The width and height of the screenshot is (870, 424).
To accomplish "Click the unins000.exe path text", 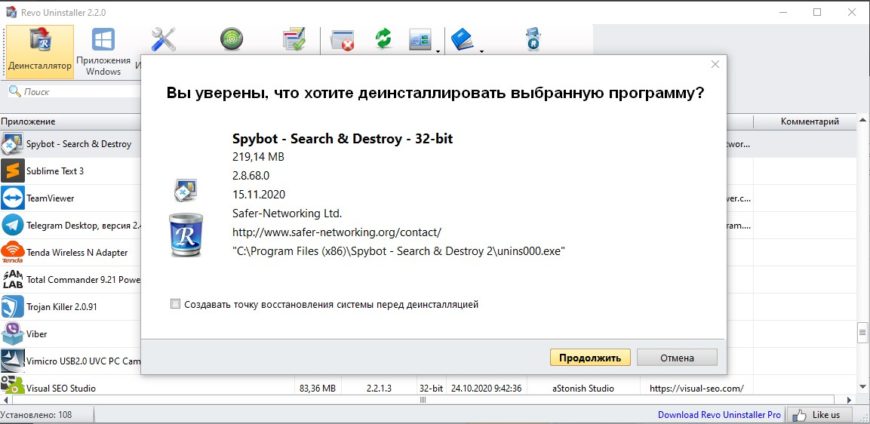I will tap(398, 251).
